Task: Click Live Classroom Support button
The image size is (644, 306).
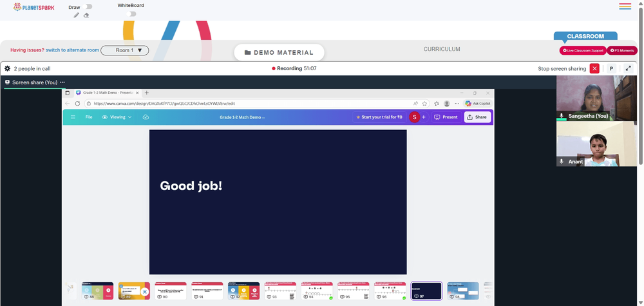Action: [583, 50]
